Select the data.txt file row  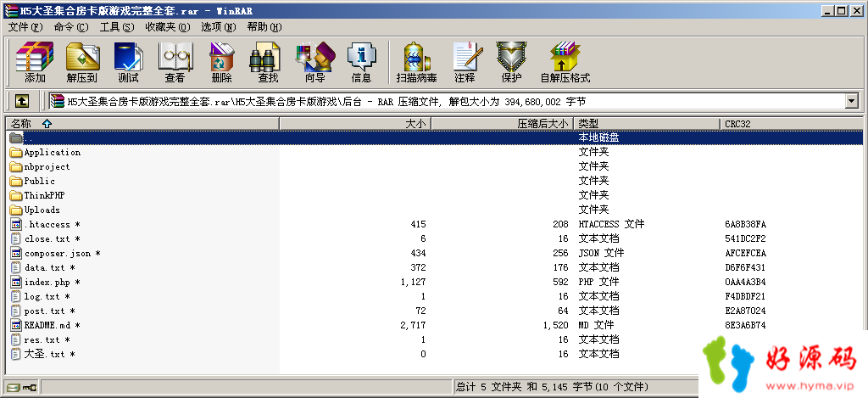tap(435, 267)
